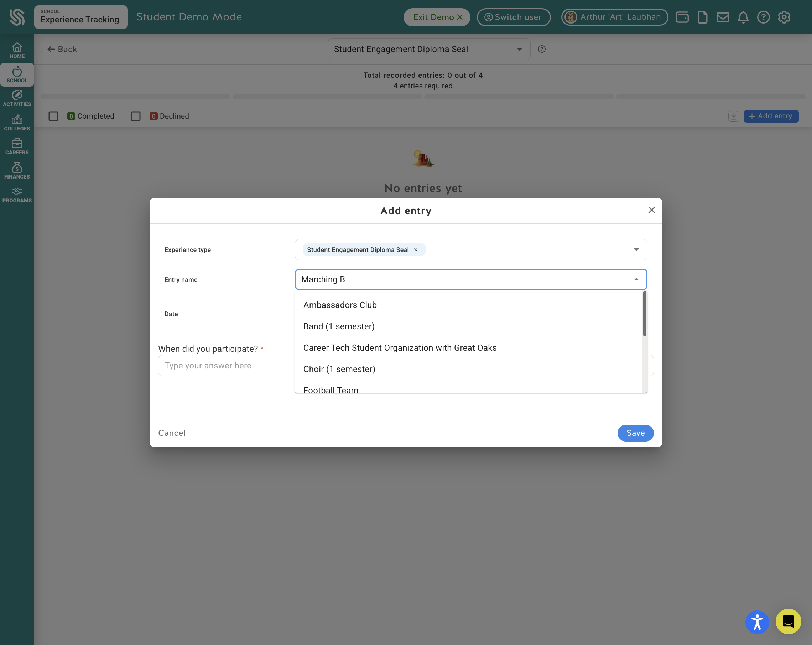Open the Home sidebar section
812x645 pixels.
point(17,51)
